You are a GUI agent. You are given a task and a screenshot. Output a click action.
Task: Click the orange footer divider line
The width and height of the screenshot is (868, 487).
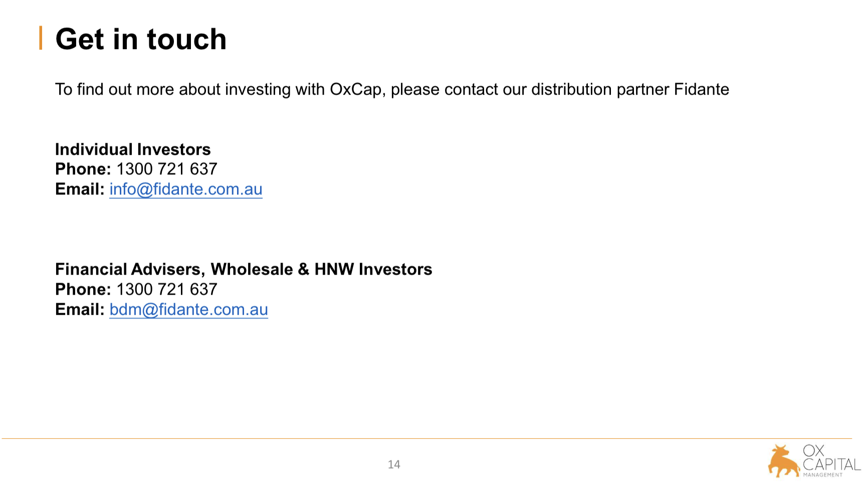tap(426, 439)
